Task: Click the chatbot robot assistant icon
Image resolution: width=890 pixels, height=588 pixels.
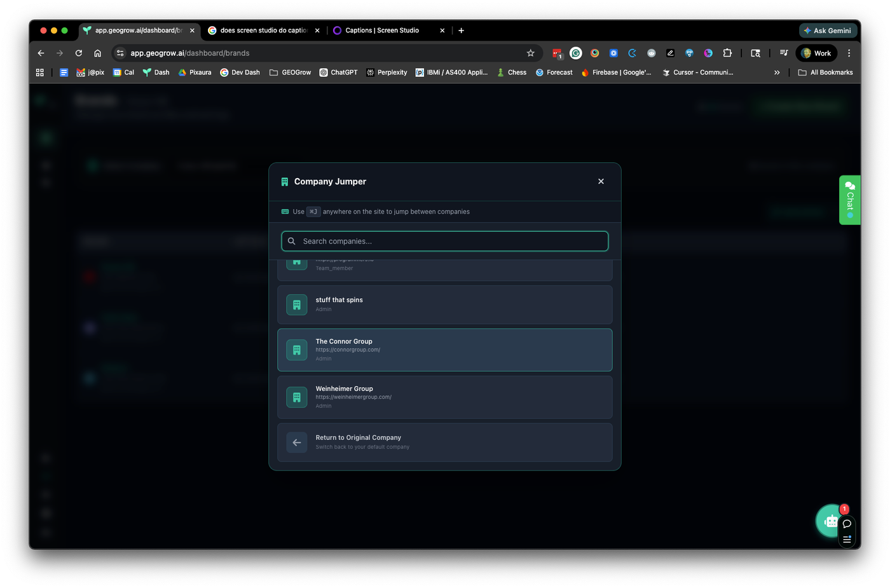Action: coord(831,521)
